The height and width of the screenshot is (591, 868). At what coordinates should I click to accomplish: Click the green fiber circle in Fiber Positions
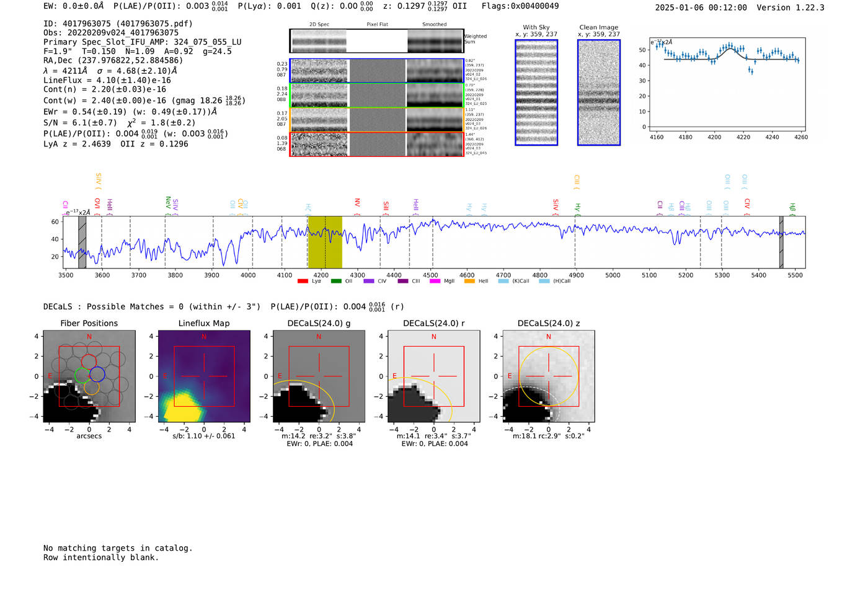click(x=82, y=375)
